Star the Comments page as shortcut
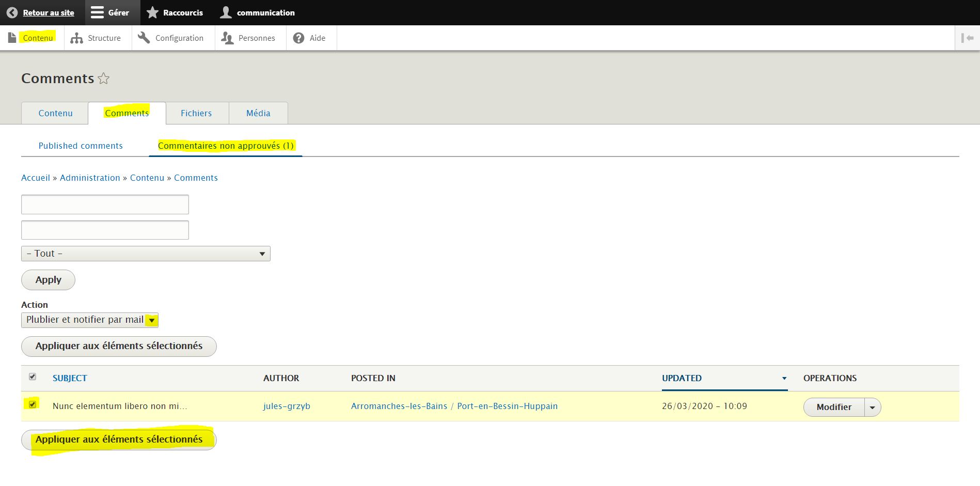Image resolution: width=980 pixels, height=486 pixels. point(104,79)
